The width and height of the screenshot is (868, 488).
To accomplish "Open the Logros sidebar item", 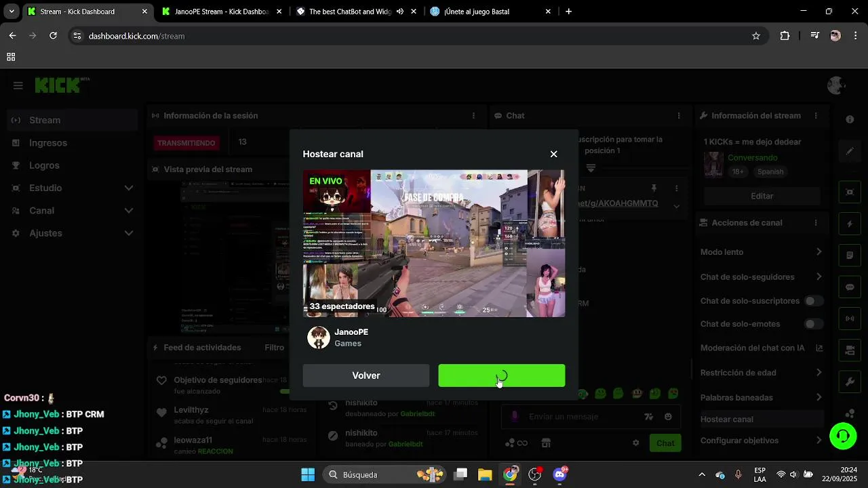I will pos(73,165).
